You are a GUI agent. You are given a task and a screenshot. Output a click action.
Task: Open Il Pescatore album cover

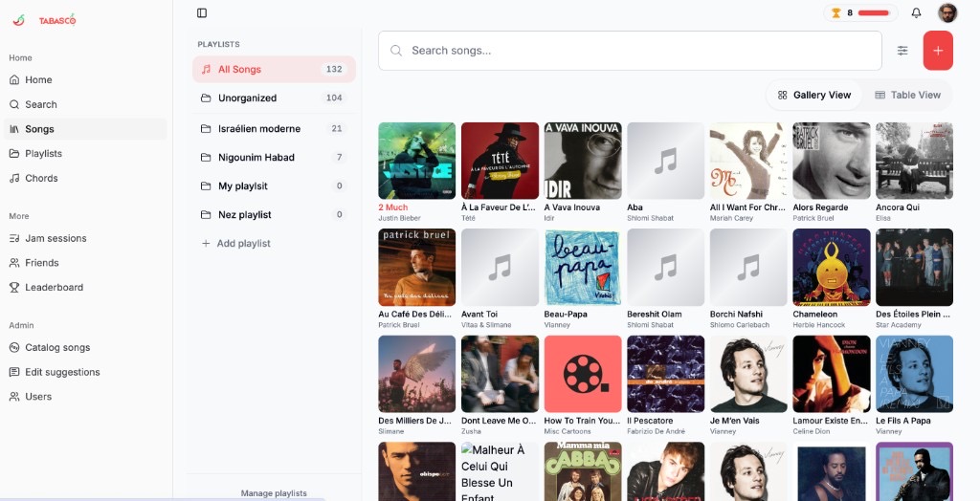(666, 374)
